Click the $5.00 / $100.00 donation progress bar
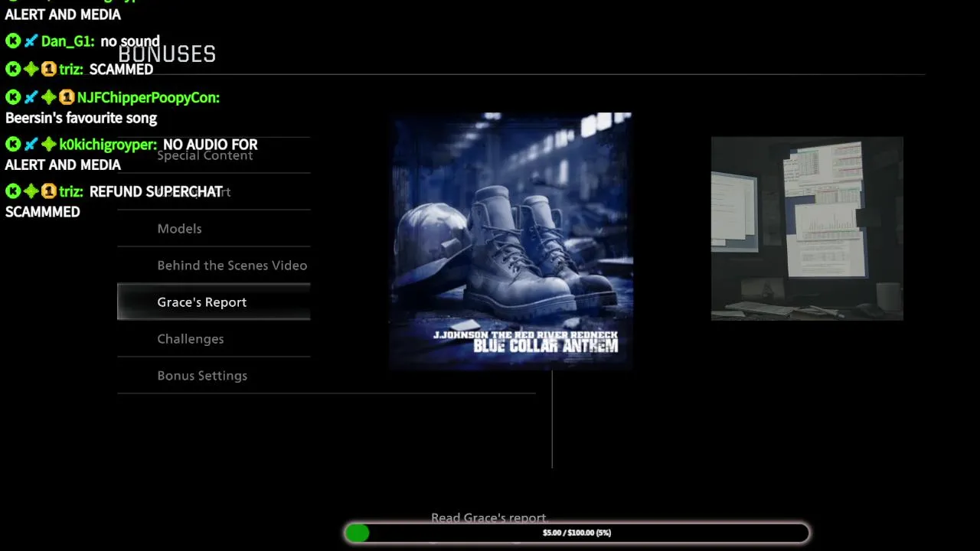The width and height of the screenshot is (980, 551). point(577,533)
